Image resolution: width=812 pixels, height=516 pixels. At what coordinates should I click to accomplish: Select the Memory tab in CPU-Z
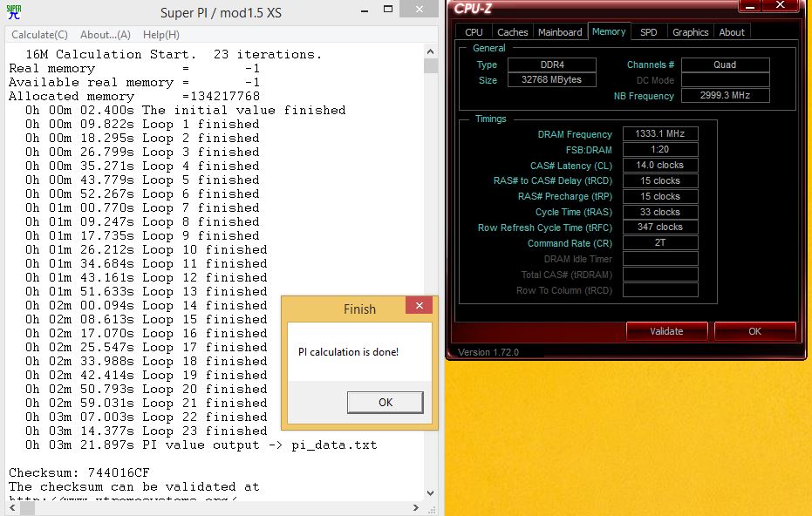[x=609, y=31]
